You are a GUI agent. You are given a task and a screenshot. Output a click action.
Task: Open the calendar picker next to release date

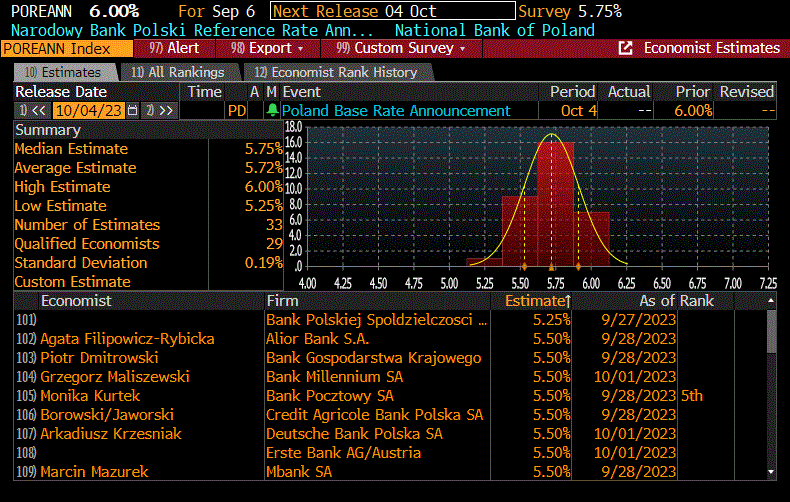pos(133,110)
